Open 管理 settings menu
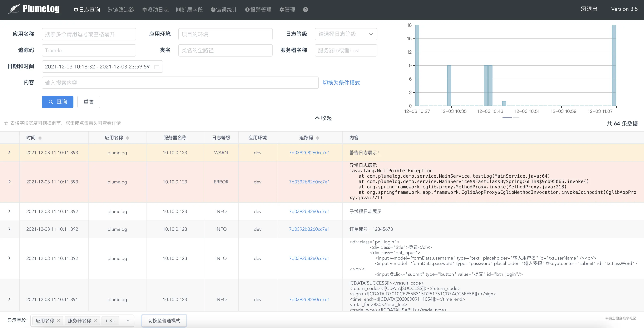Screen dimensions: 644x328 pos(287,9)
